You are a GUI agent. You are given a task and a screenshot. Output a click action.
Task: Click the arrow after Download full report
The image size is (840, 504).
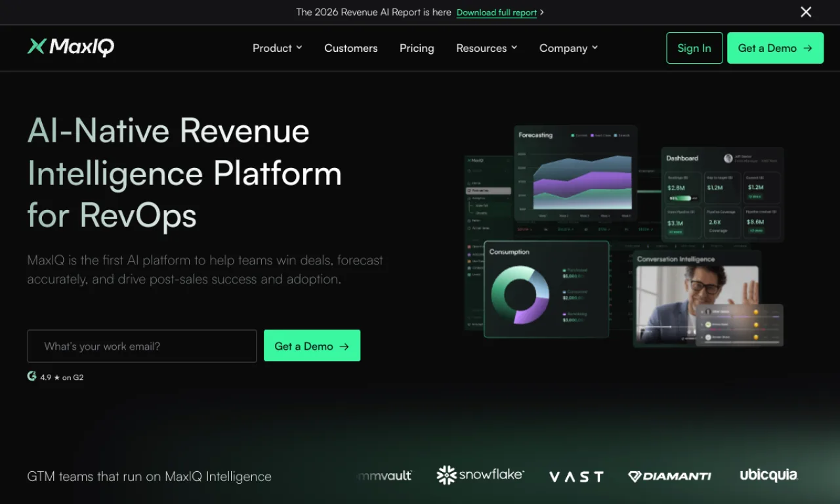pos(542,12)
